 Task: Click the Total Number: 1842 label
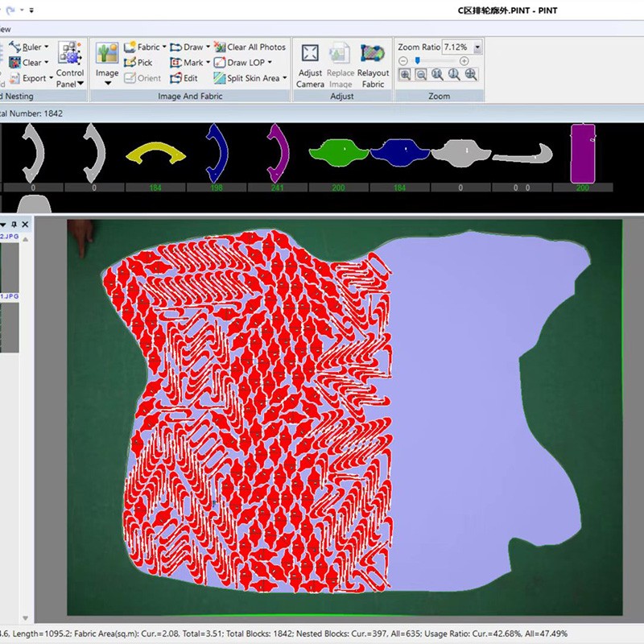(31, 114)
